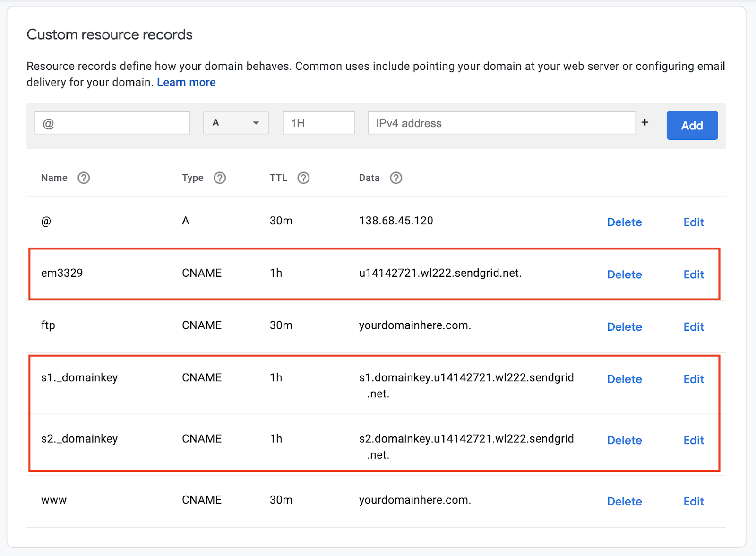The width and height of the screenshot is (756, 556).
Task: Click the help icon beside Type header
Action: [220, 178]
